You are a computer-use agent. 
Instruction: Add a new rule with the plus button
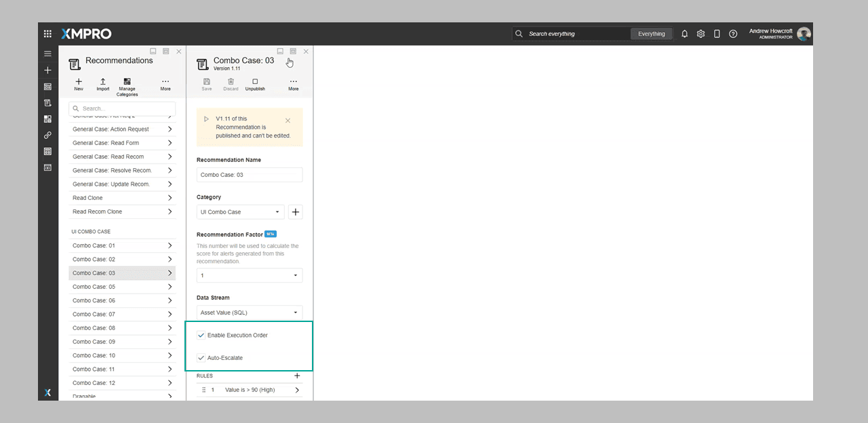297,375
